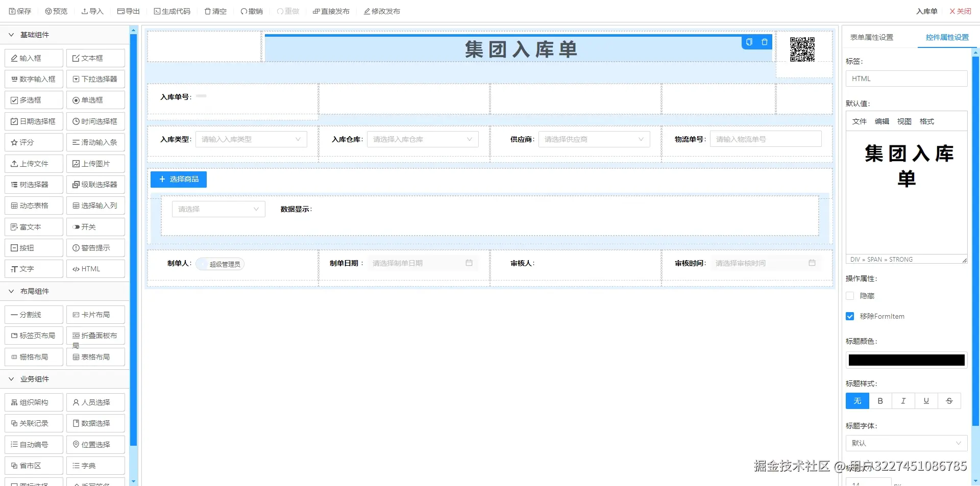Add the 单选框 radio component
This screenshot has width=980, height=486.
pyautogui.click(x=95, y=100)
